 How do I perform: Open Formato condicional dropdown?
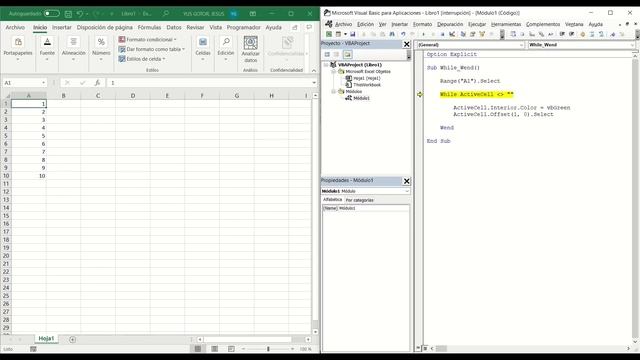point(148,40)
